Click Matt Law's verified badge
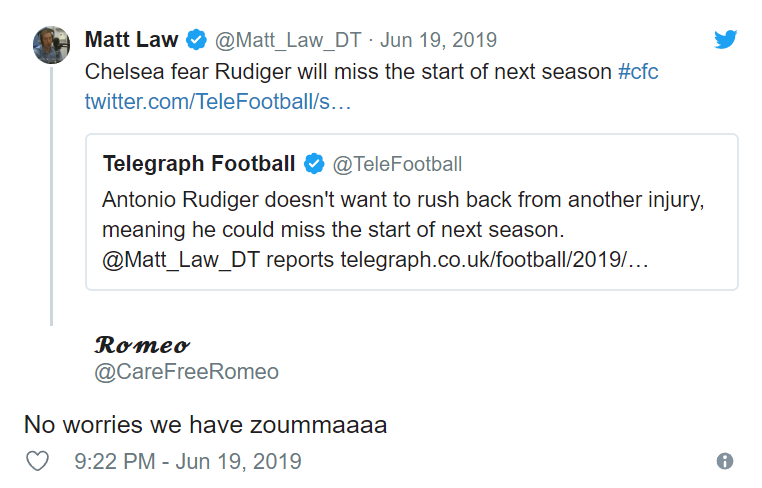Viewport: 762px width, 488px height. (196, 40)
